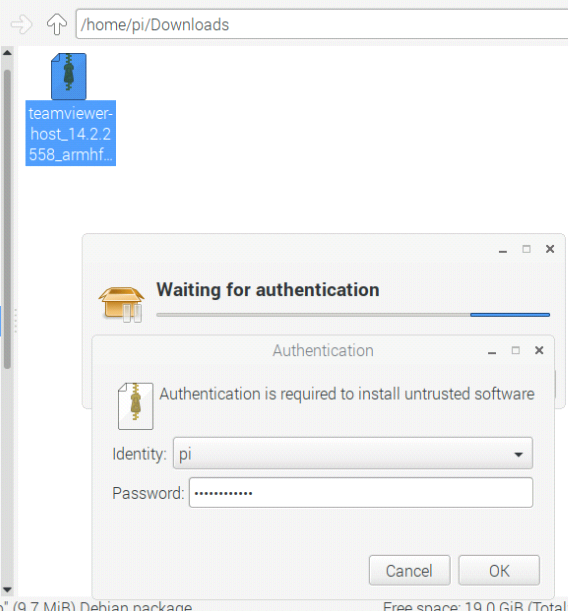Click the scrollbar down arrow
Viewport: 568px width, 611px height.
coord(7,590)
